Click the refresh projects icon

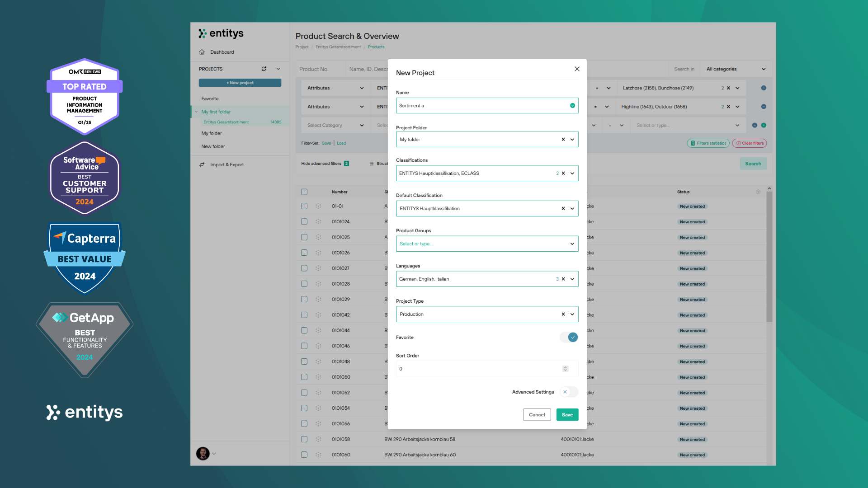click(264, 69)
